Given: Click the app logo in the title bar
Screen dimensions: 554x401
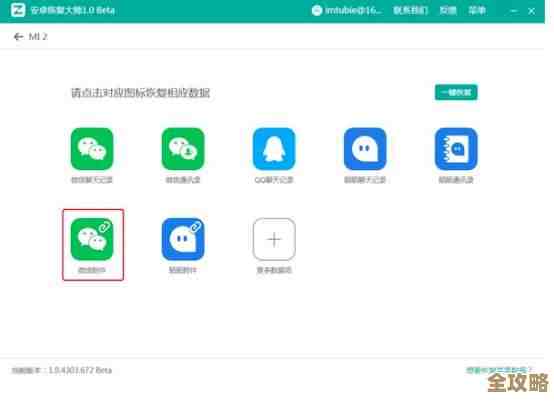Looking at the screenshot, I should click(18, 10).
